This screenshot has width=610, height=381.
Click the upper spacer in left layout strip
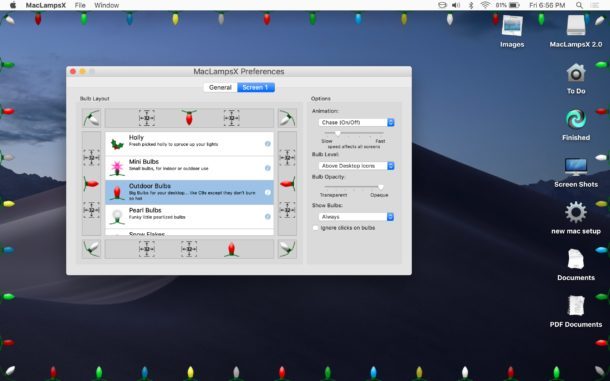pyautogui.click(x=91, y=158)
